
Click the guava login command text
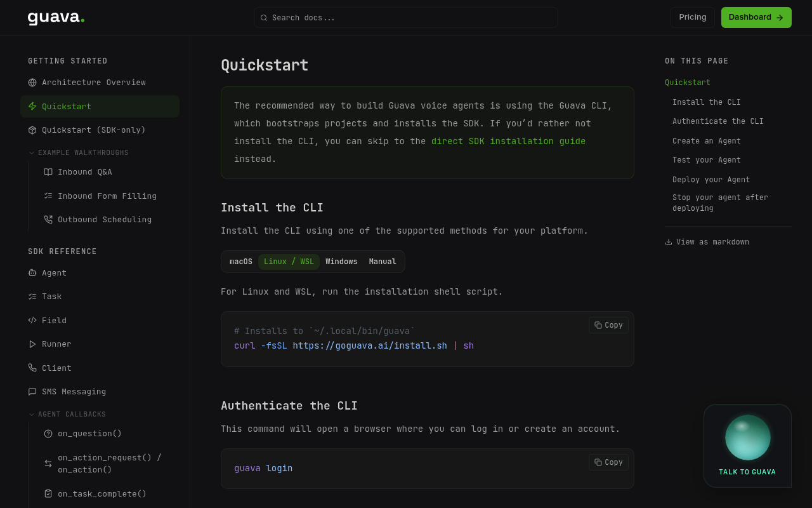[263, 469]
